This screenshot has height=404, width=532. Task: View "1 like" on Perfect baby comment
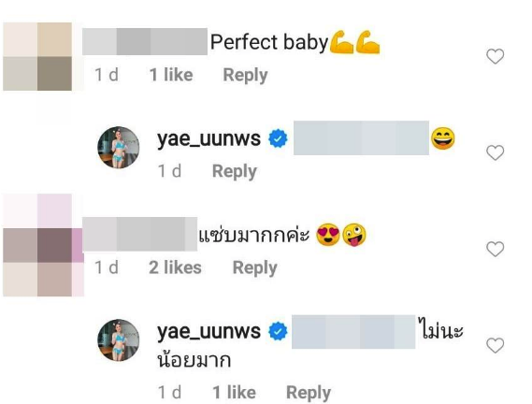click(171, 75)
